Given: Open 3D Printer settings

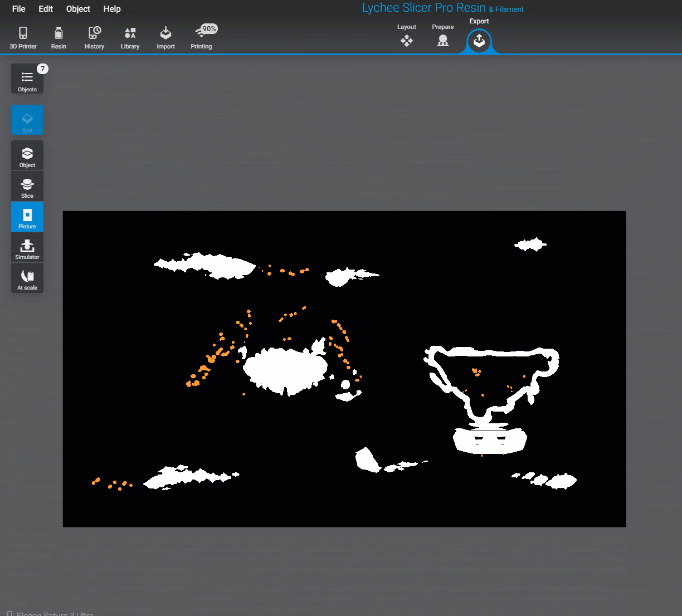Looking at the screenshot, I should tap(22, 37).
